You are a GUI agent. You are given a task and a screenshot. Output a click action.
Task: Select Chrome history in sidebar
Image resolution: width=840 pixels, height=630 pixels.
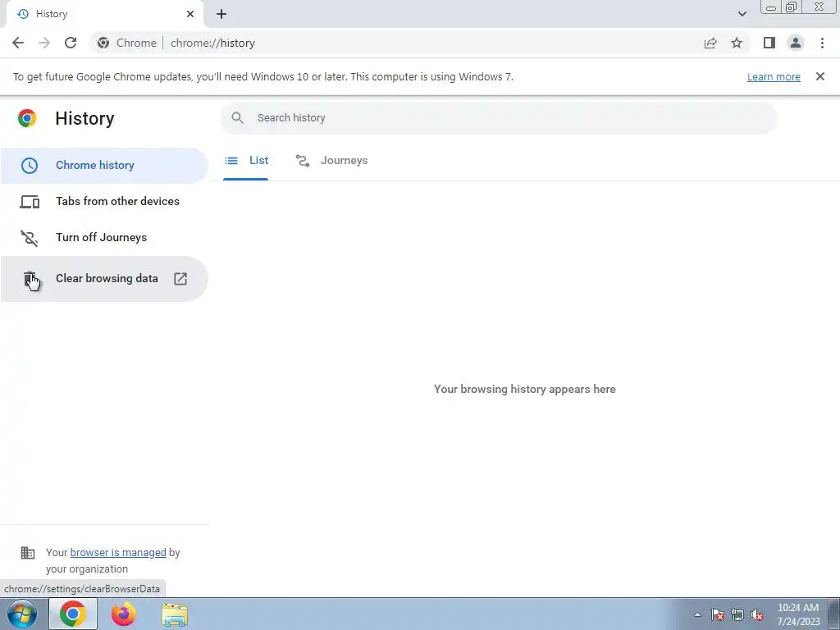[104, 165]
